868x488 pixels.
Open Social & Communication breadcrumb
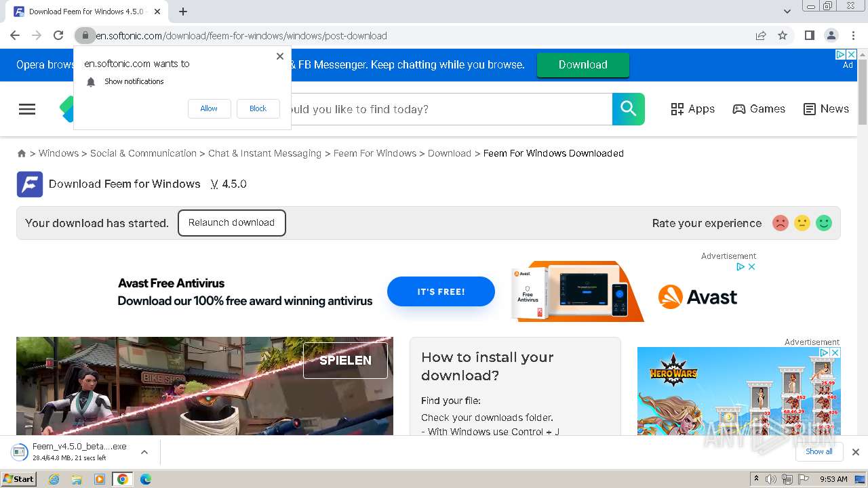(x=143, y=153)
